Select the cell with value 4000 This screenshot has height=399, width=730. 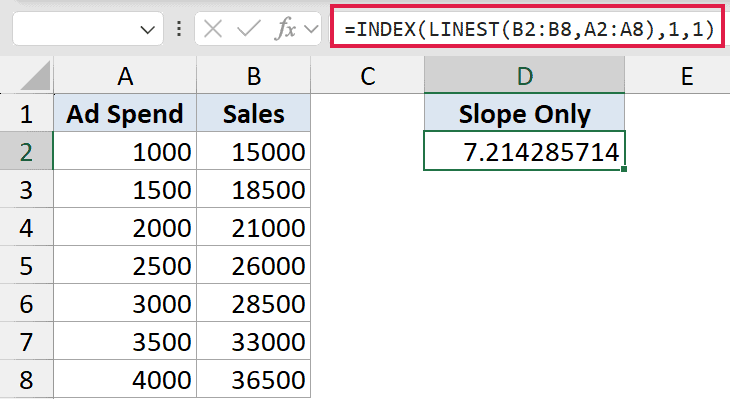pyautogui.click(x=125, y=379)
